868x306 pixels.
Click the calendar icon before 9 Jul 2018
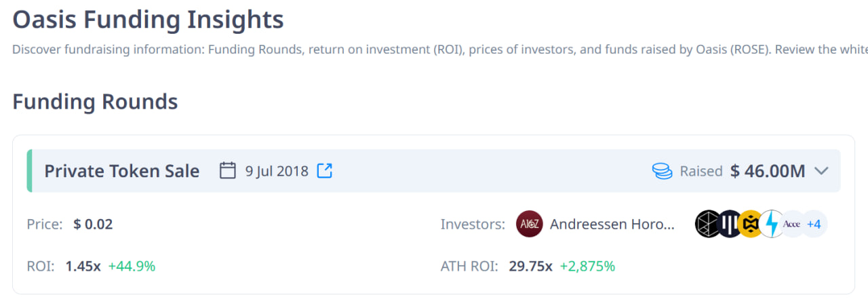[x=228, y=170]
